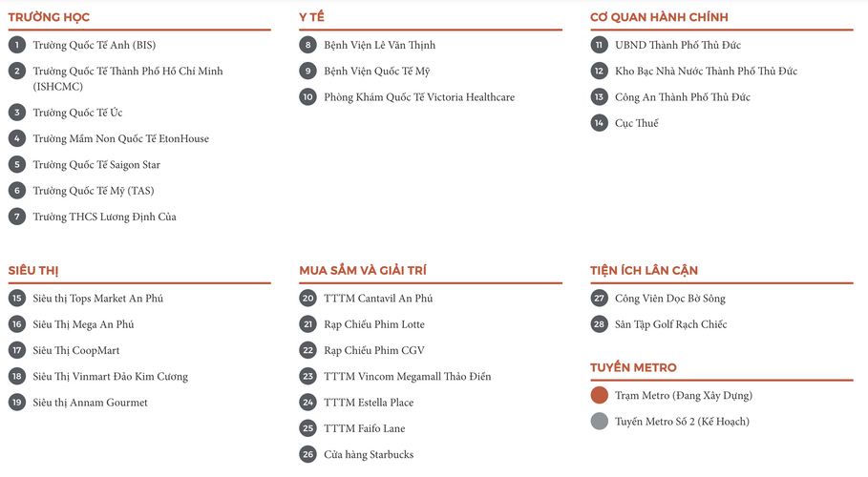Image resolution: width=868 pixels, height=477 pixels.
Task: Click Kho Bạc Nhà Nước Thành Phố Thủ Đức
Action: point(707,71)
